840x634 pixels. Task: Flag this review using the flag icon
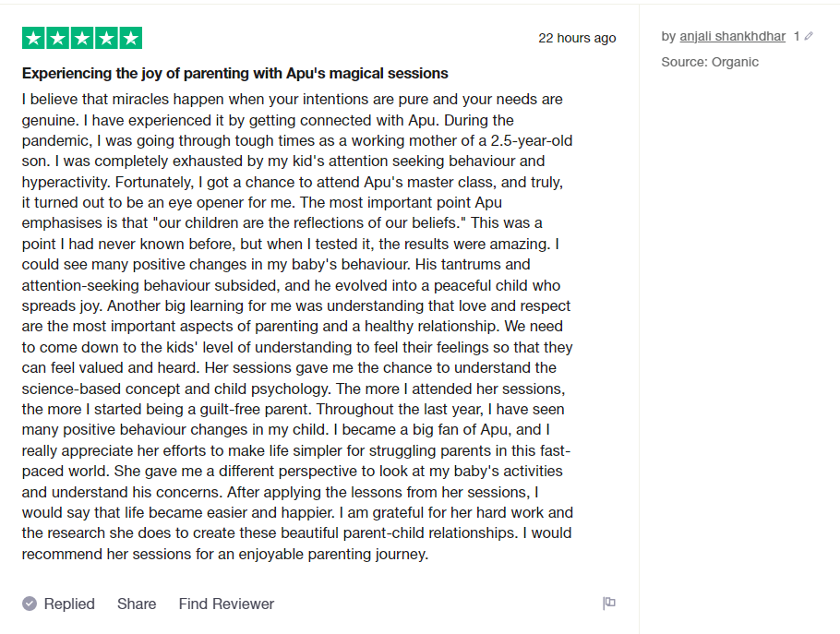(609, 604)
